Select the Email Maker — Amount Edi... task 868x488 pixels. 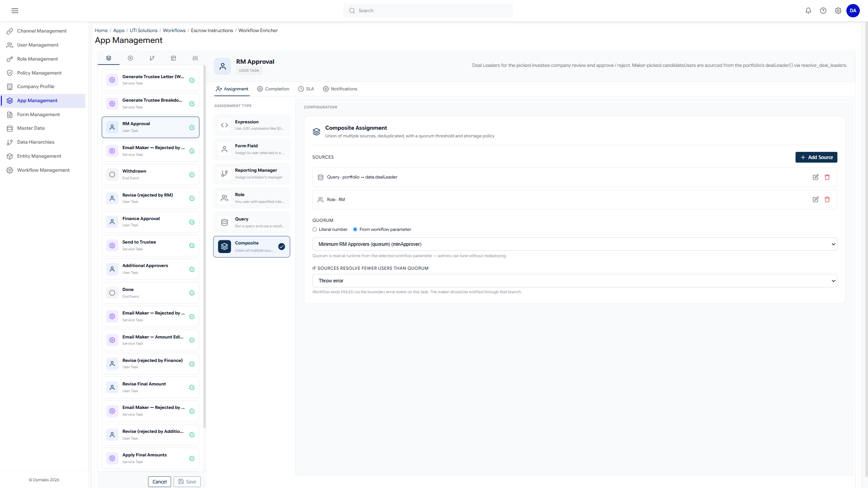[x=151, y=340]
